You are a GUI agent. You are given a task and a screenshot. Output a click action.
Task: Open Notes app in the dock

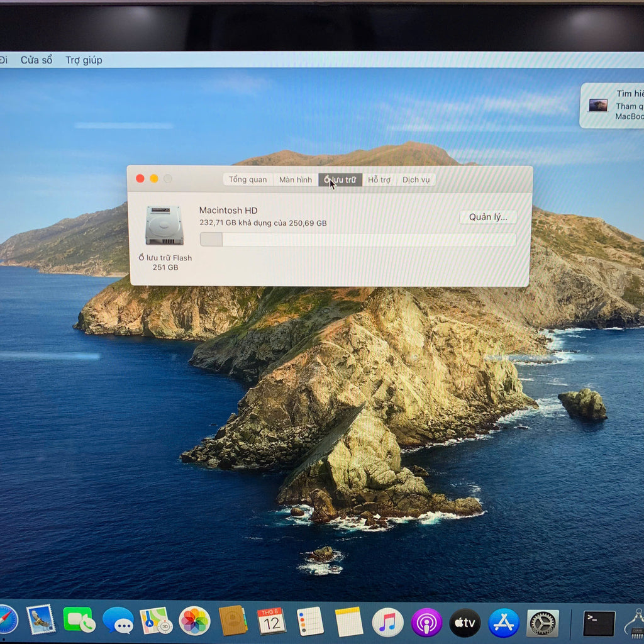click(x=348, y=622)
